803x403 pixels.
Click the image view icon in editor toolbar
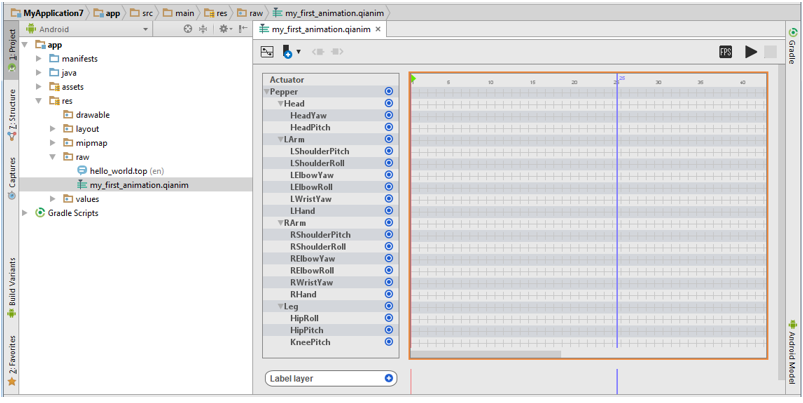(267, 52)
